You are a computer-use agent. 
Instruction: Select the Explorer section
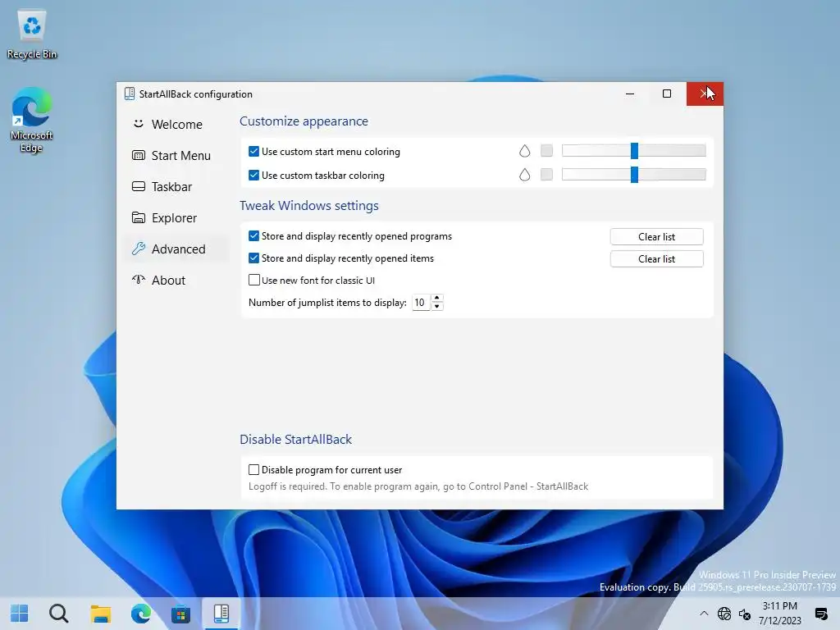[x=177, y=218]
